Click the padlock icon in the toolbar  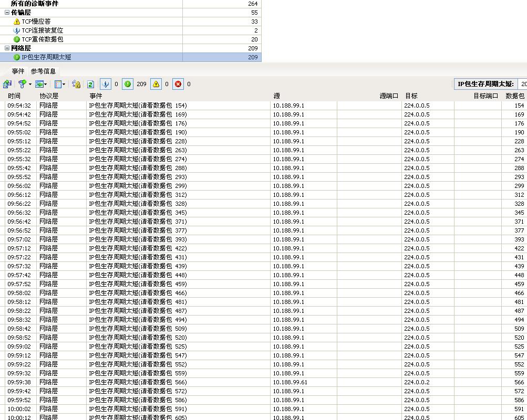(x=76, y=84)
